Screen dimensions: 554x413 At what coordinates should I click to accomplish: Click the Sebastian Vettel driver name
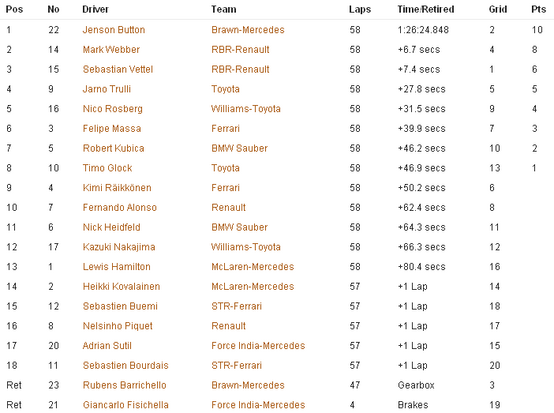click(118, 69)
